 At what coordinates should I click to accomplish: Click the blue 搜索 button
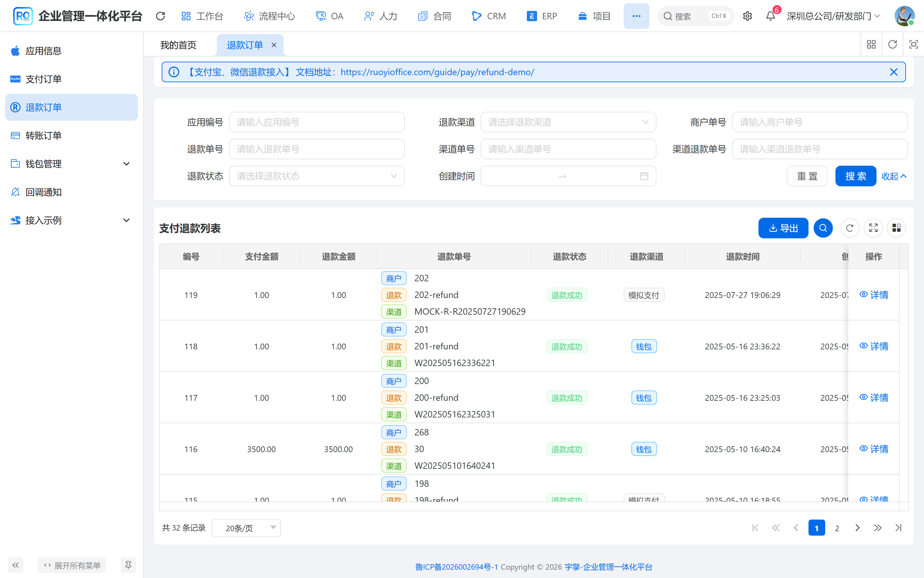coord(856,176)
